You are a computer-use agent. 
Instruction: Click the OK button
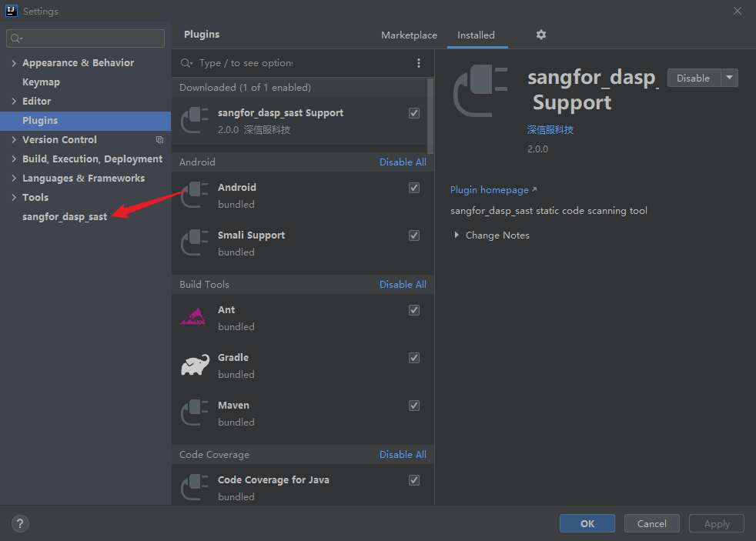587,523
